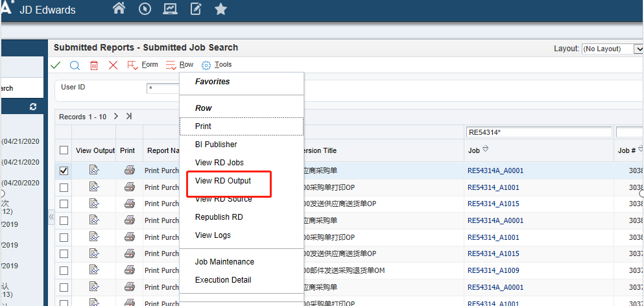
Task: Jump to last records page arrow
Action: 129,116
